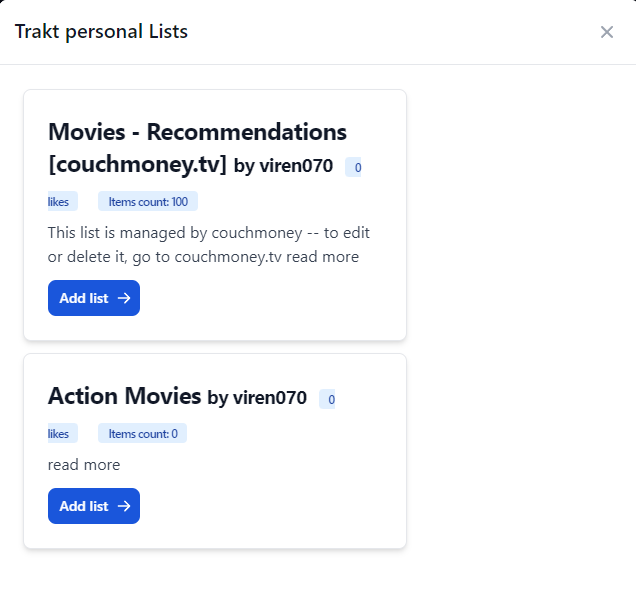Close the Trakt personal Lists dialog

606,32
